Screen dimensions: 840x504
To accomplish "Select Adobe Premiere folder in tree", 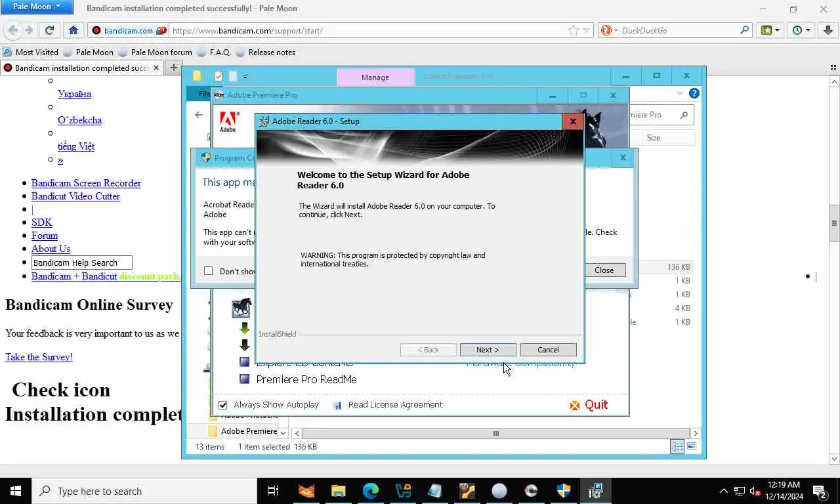I will pyautogui.click(x=242, y=431).
